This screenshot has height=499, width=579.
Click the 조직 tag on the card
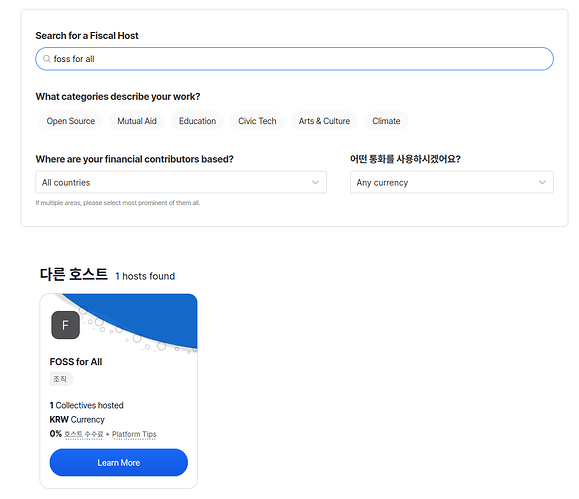pyautogui.click(x=61, y=379)
